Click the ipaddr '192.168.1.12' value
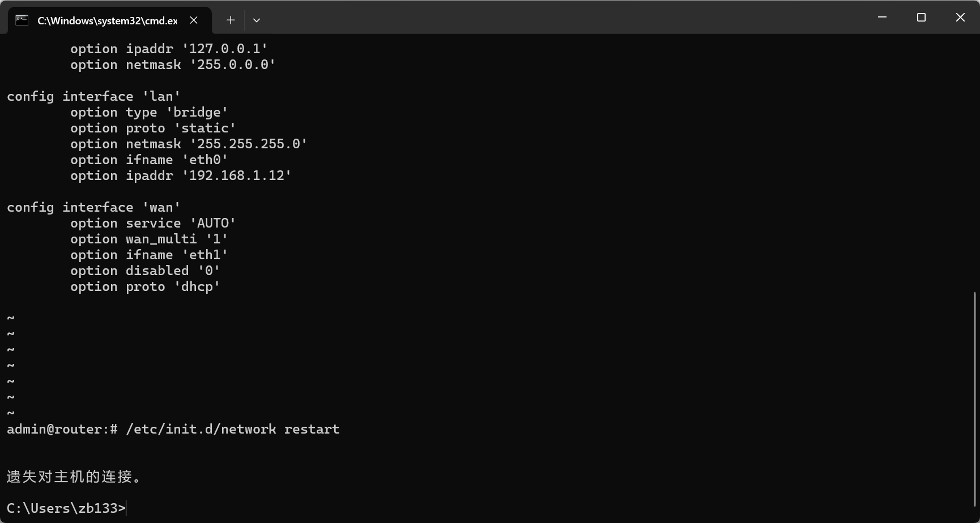This screenshot has width=980, height=523. (237, 175)
